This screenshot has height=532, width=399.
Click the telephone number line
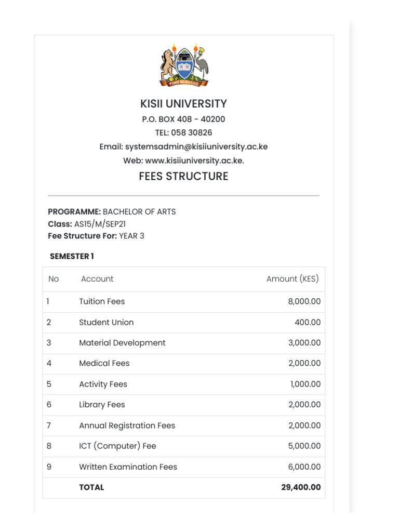click(183, 132)
